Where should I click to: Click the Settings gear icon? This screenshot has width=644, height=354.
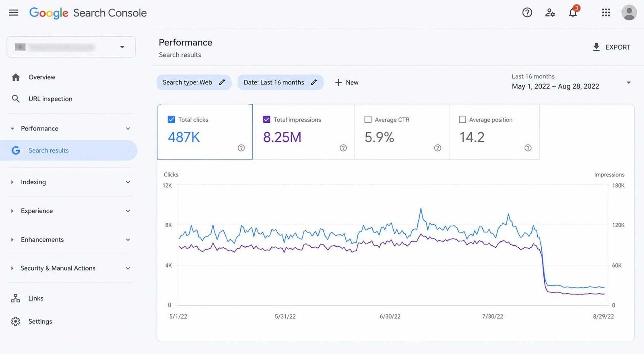[16, 321]
